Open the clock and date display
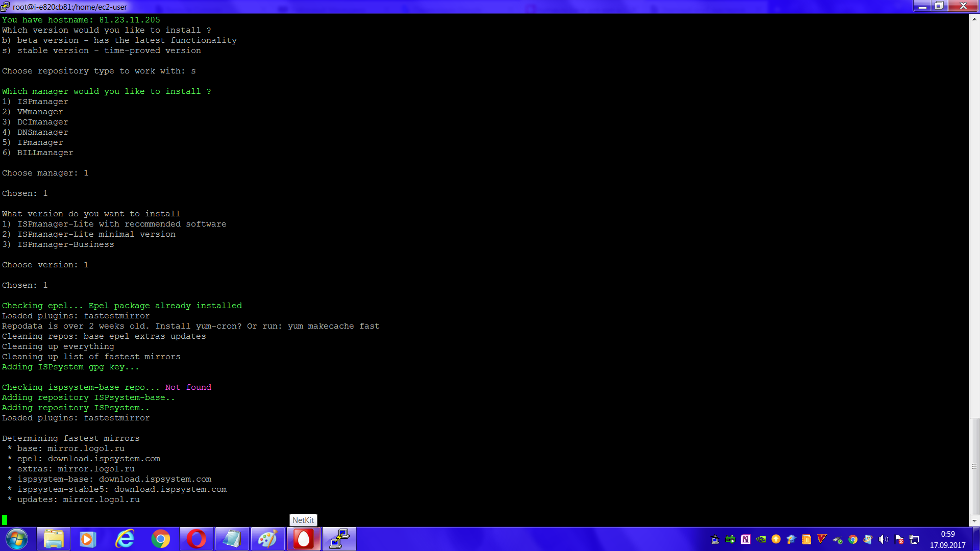 tap(947, 539)
